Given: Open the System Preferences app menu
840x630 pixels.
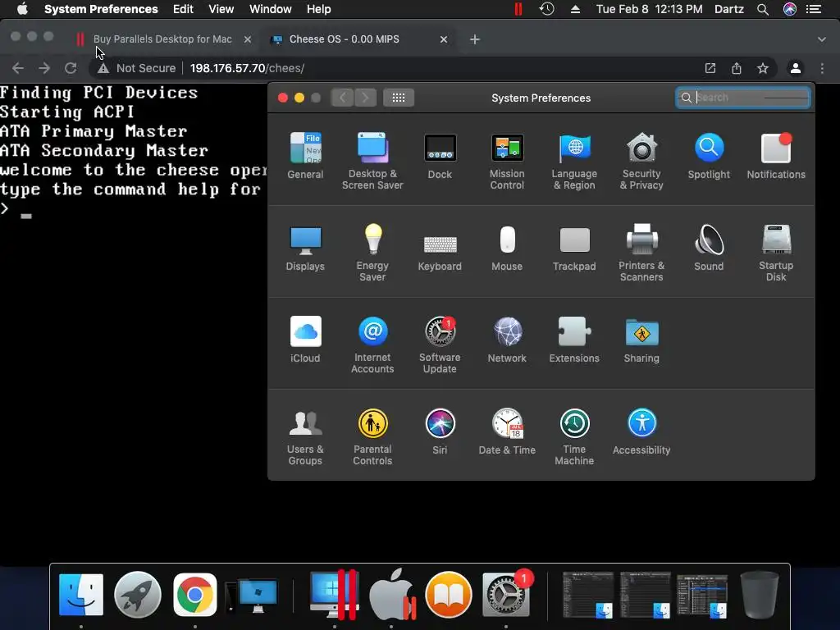Looking at the screenshot, I should coord(101,9).
